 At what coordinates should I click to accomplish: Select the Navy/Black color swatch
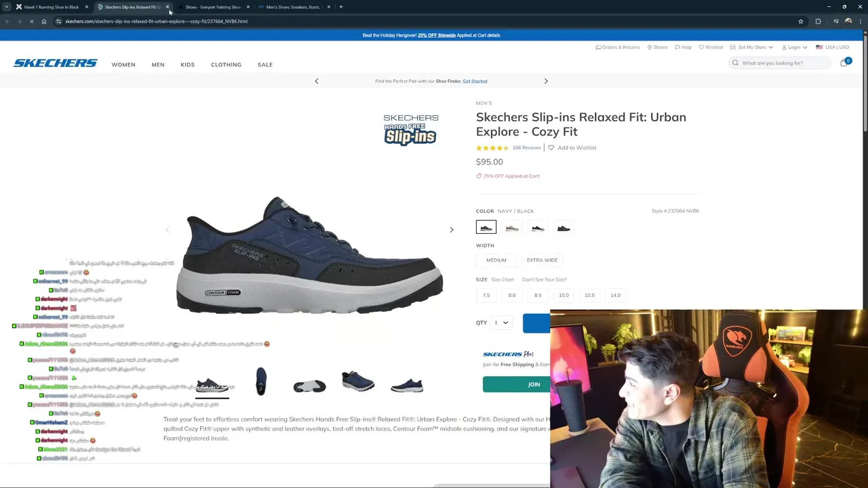[486, 228]
